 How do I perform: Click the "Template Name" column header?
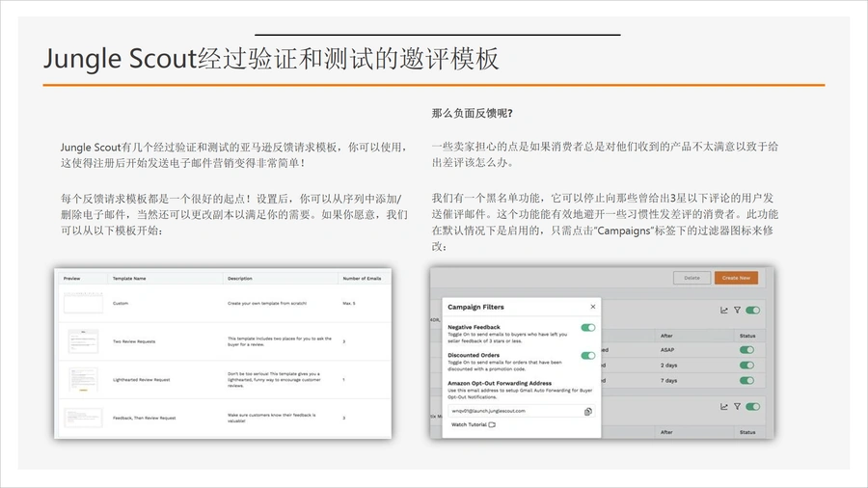click(129, 279)
